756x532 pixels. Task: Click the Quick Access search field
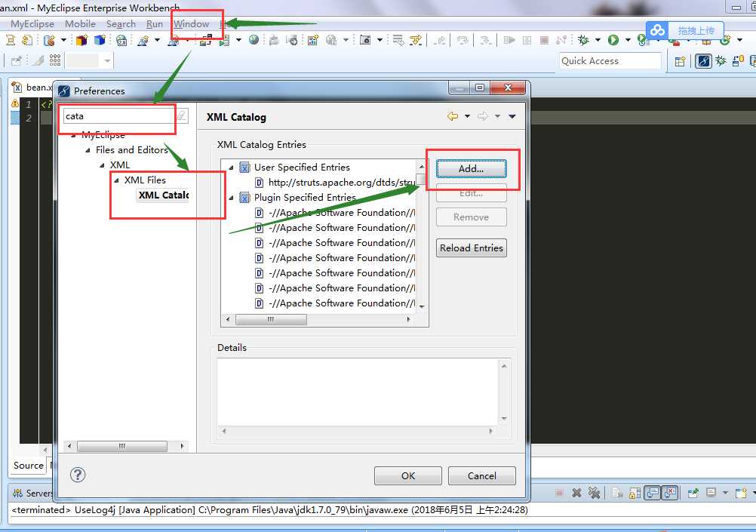(x=610, y=61)
